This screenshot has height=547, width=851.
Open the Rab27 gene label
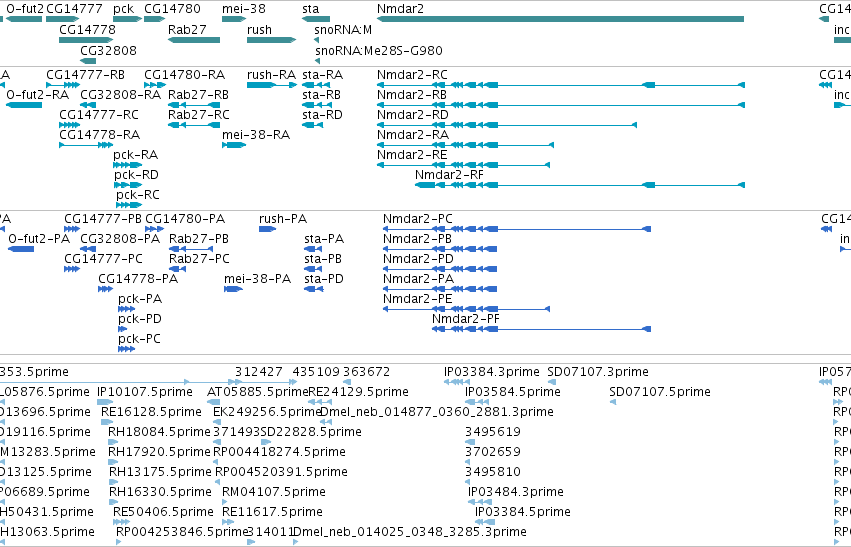tap(187, 29)
